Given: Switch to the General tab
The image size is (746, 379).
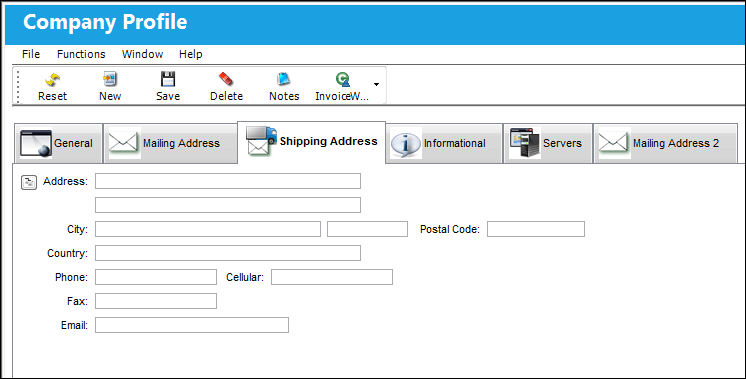Looking at the screenshot, I should click(58, 143).
